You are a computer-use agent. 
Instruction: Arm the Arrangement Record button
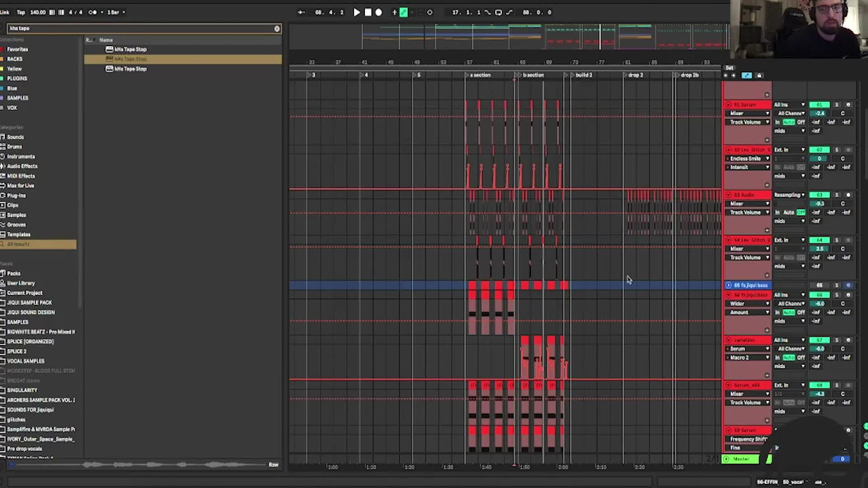coord(379,13)
